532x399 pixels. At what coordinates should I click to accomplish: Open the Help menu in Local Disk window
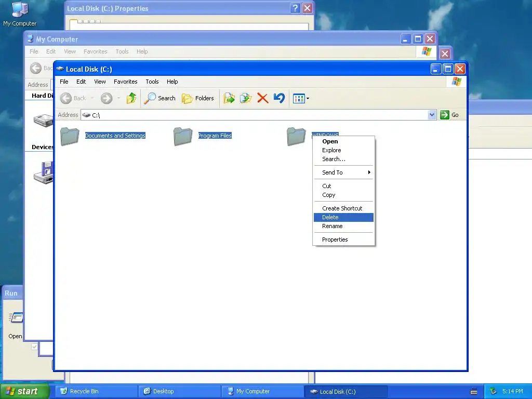(172, 82)
